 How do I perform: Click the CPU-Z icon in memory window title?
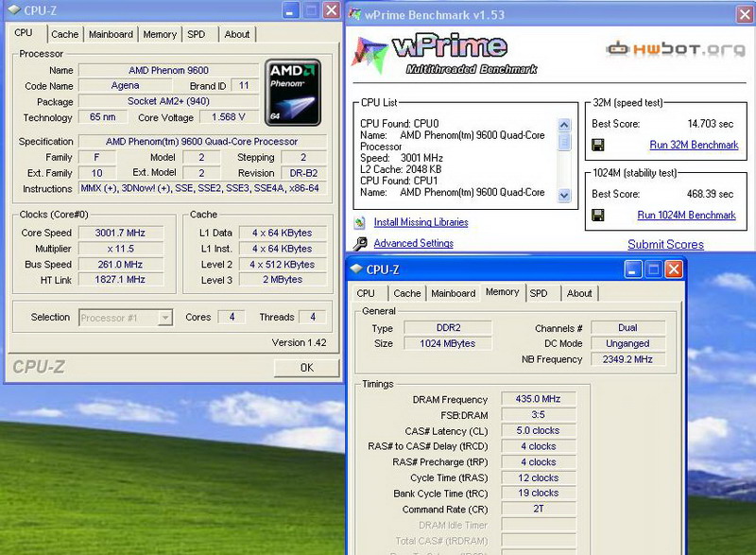(357, 269)
